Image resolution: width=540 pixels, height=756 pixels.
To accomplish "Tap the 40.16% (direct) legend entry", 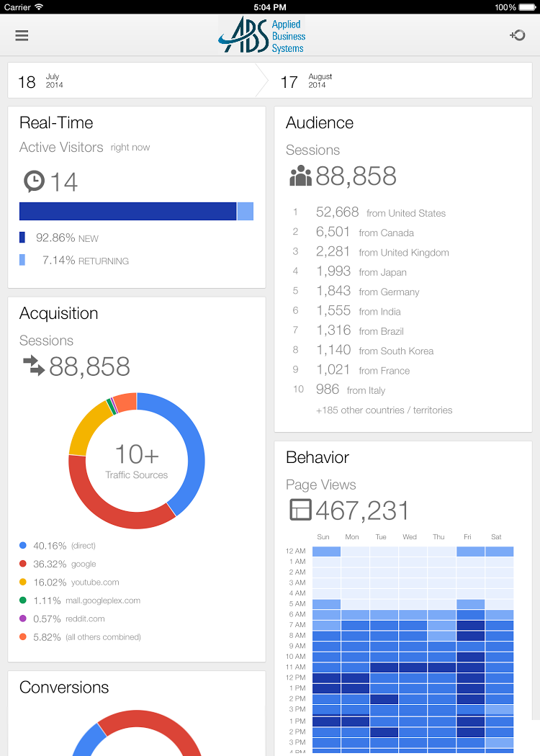I will click(58, 545).
